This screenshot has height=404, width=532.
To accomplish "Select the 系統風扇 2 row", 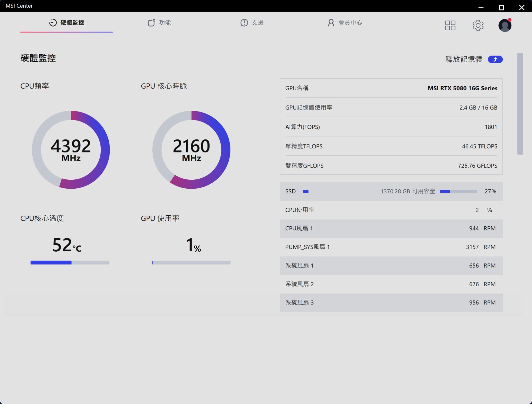I will pos(391,284).
